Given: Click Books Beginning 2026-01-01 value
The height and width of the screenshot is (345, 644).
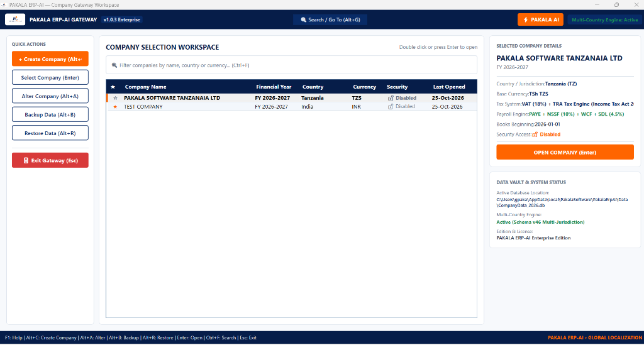Looking at the screenshot, I should click(548, 124).
